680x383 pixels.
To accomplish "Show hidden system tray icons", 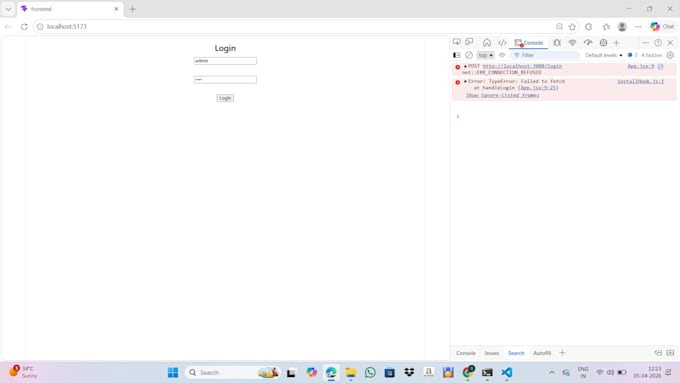I will tap(552, 372).
